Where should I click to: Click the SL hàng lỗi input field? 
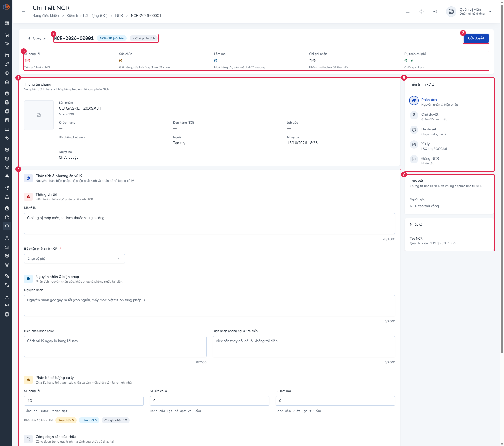point(84,401)
